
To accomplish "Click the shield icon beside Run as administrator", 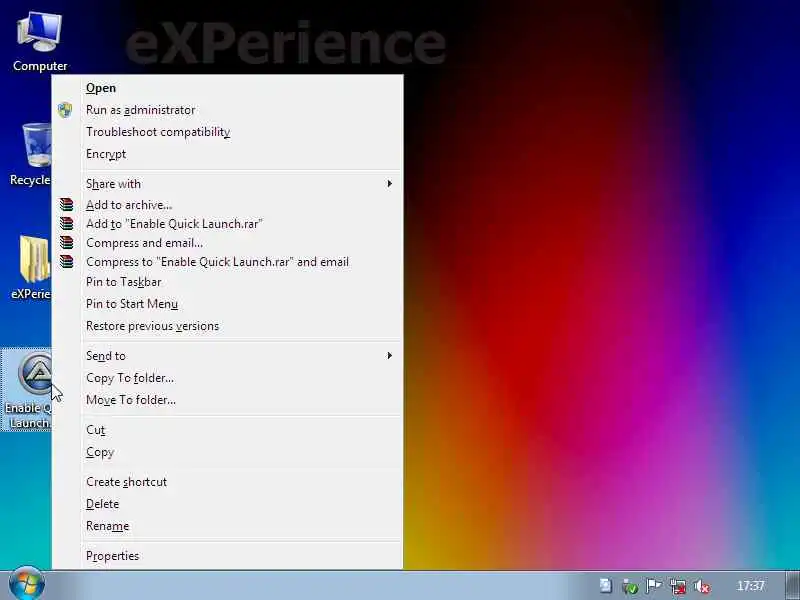I will click(x=65, y=110).
